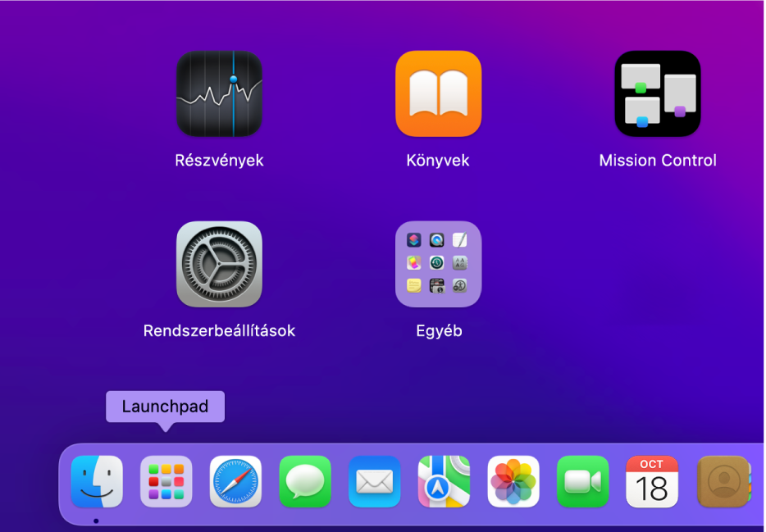
Task: Start the Maps app from the Dock
Action: 444,481
